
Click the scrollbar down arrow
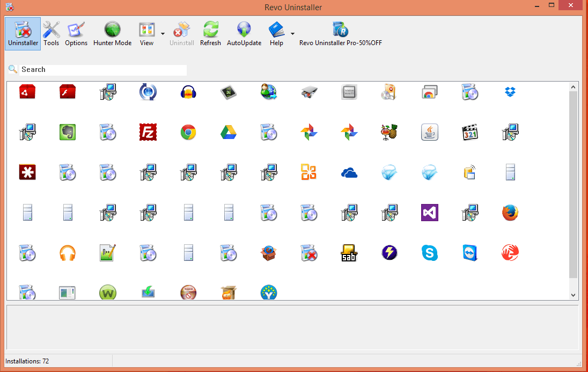573,295
